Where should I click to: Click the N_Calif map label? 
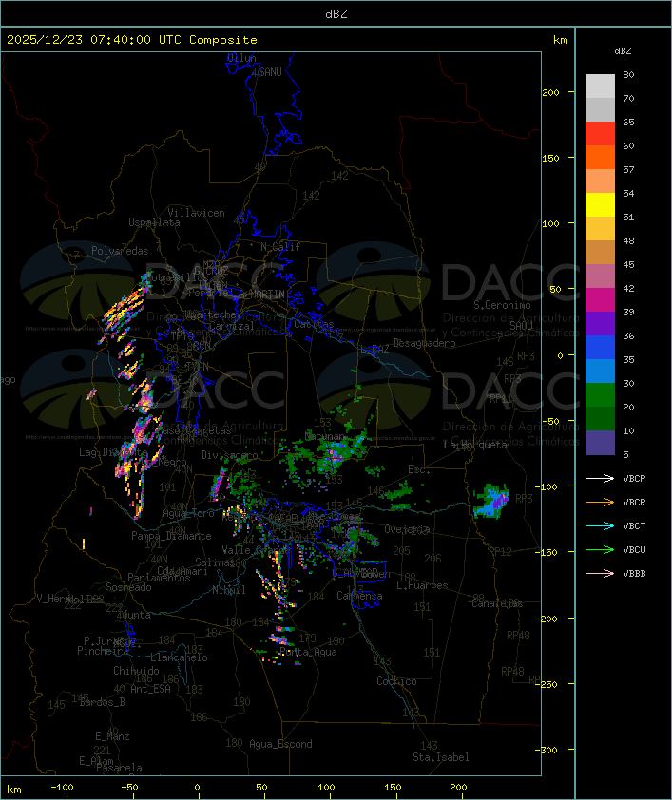(280, 247)
